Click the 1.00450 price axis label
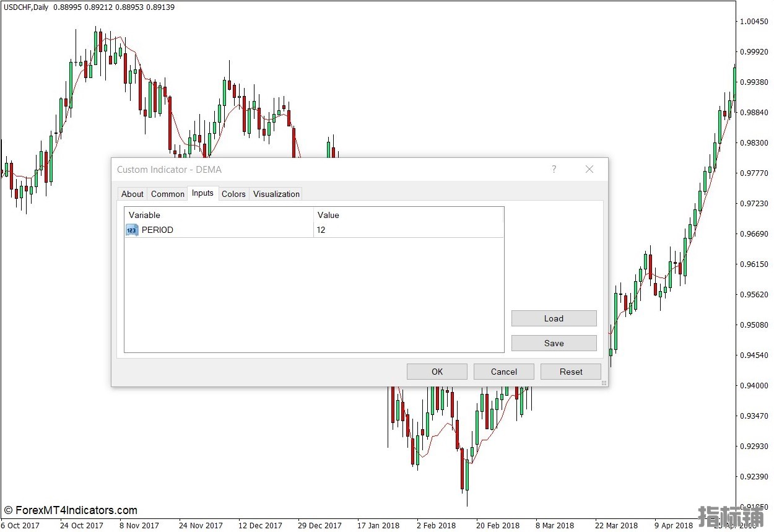The image size is (774, 532). click(754, 22)
